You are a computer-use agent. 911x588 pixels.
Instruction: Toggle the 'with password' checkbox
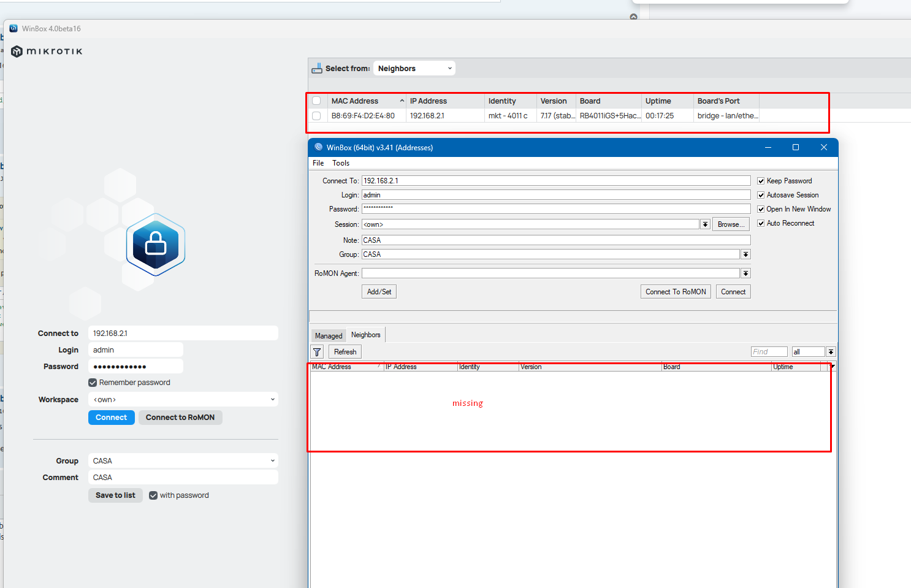(x=153, y=495)
